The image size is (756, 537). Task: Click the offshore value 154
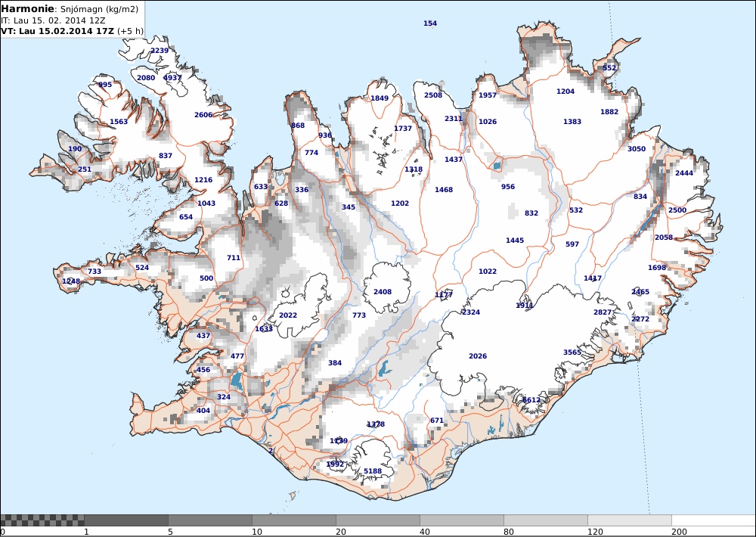tap(430, 23)
